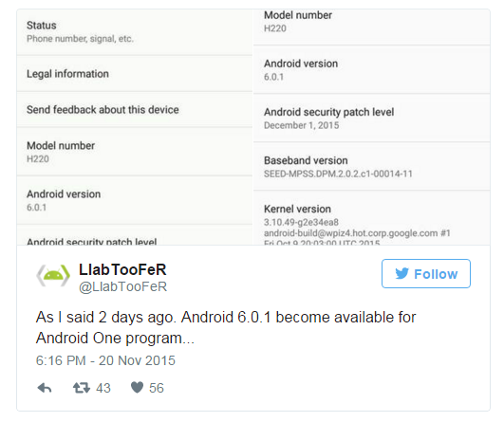Viewport: 504px width, 422px height.
Task: Click the like count 56
Action: coord(157,388)
